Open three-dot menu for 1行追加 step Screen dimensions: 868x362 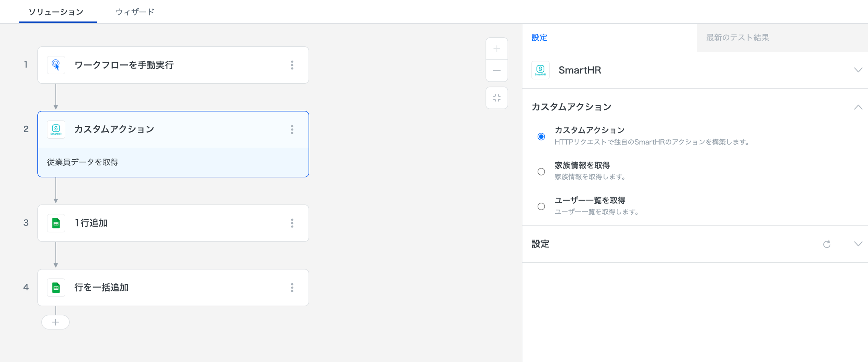(x=292, y=223)
